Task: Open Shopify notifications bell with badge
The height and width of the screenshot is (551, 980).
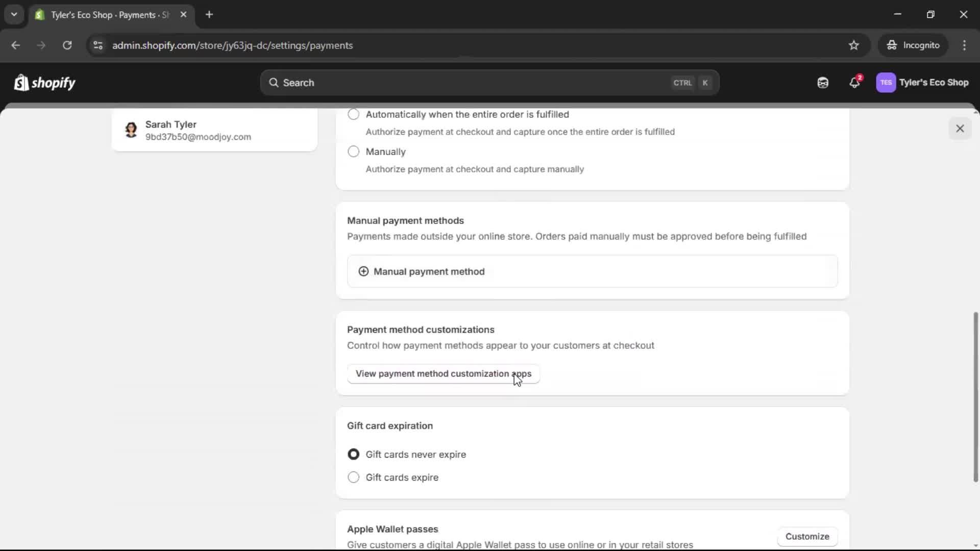Action: coord(855,82)
